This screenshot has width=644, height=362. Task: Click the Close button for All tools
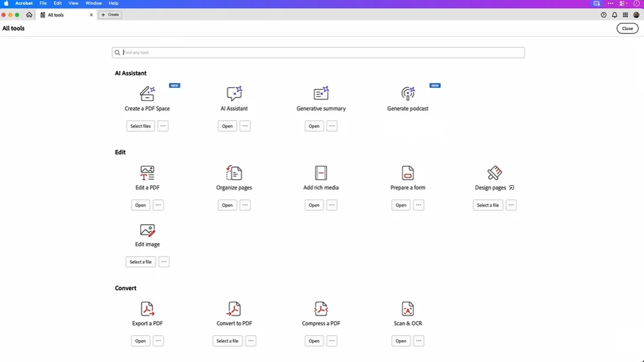pos(627,29)
